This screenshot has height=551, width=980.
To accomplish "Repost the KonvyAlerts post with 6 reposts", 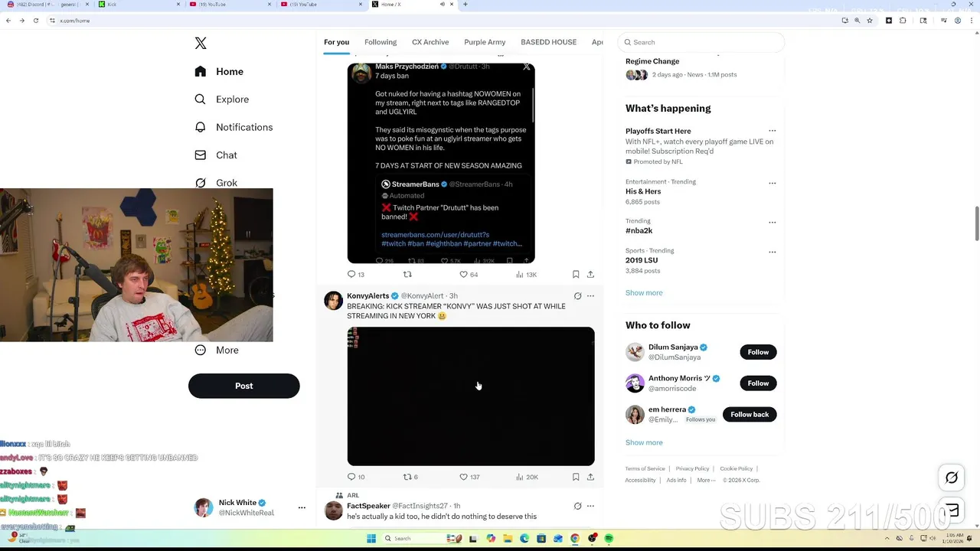I will [x=410, y=477].
